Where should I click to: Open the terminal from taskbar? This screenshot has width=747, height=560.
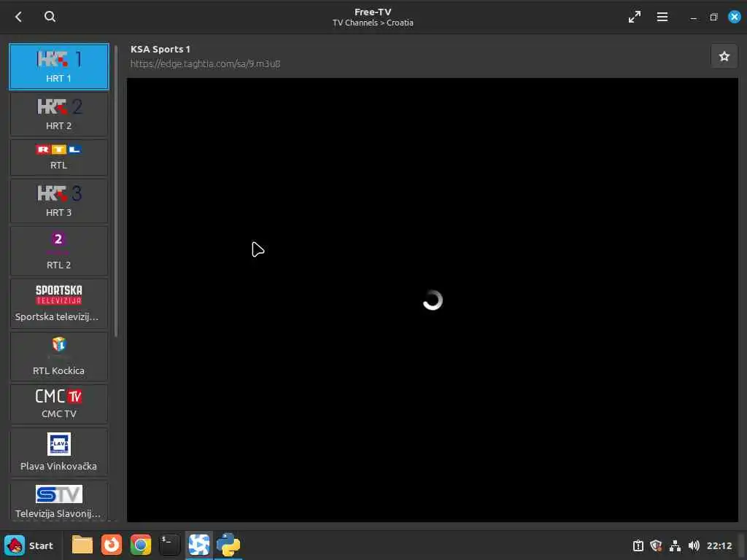pos(169,545)
